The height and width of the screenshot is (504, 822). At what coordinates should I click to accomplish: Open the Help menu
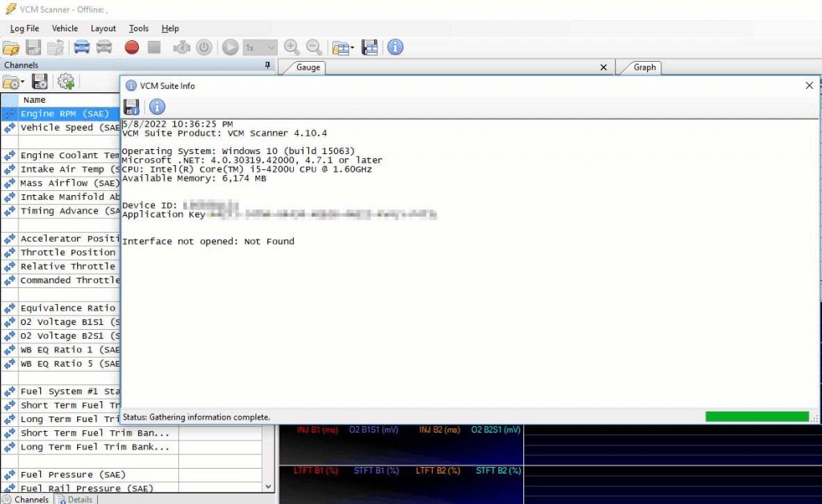pyautogui.click(x=170, y=28)
